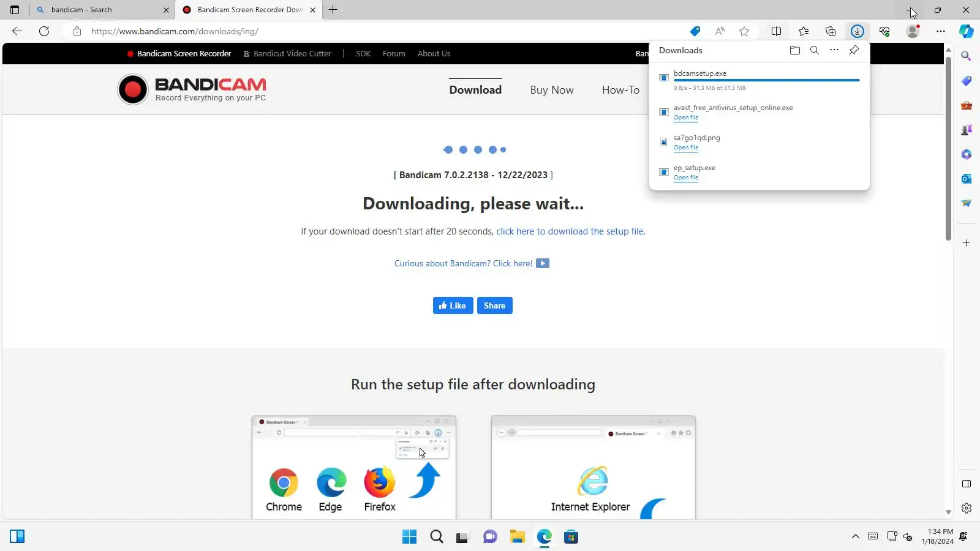Open sidebar Shopping tag icon
This screenshot has height=551, width=980.
(x=967, y=81)
